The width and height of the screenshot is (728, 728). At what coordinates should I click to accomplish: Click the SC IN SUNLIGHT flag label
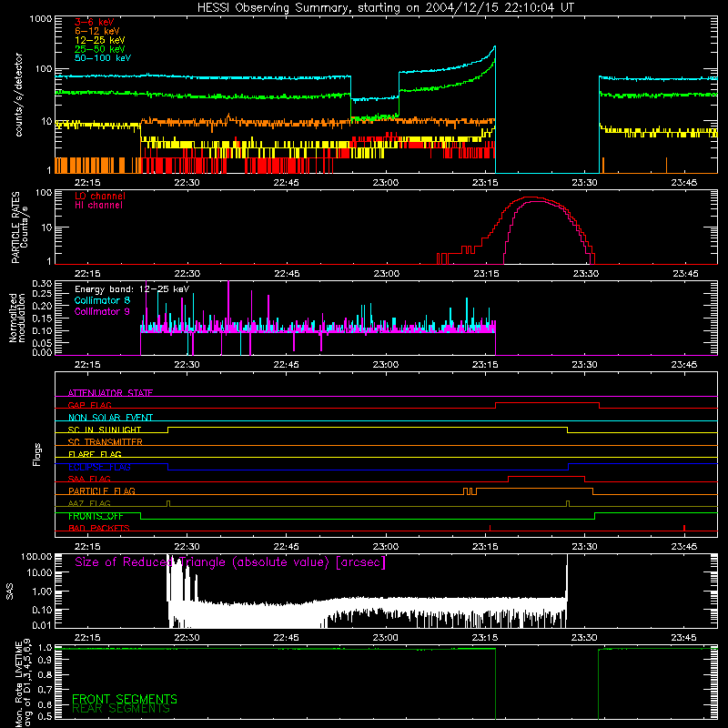pyautogui.click(x=105, y=430)
